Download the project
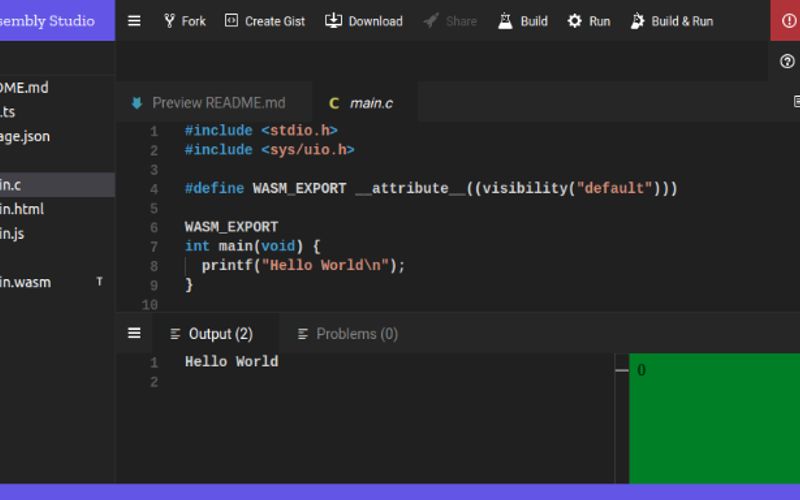 [x=364, y=21]
